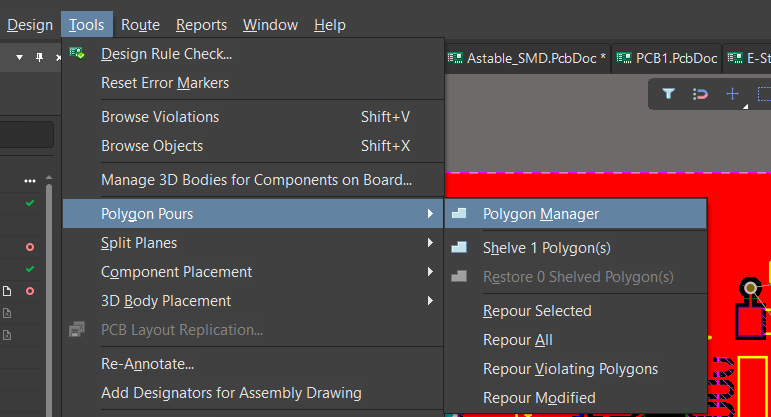Select Add Designators for Assembly Drawing

click(x=253, y=392)
